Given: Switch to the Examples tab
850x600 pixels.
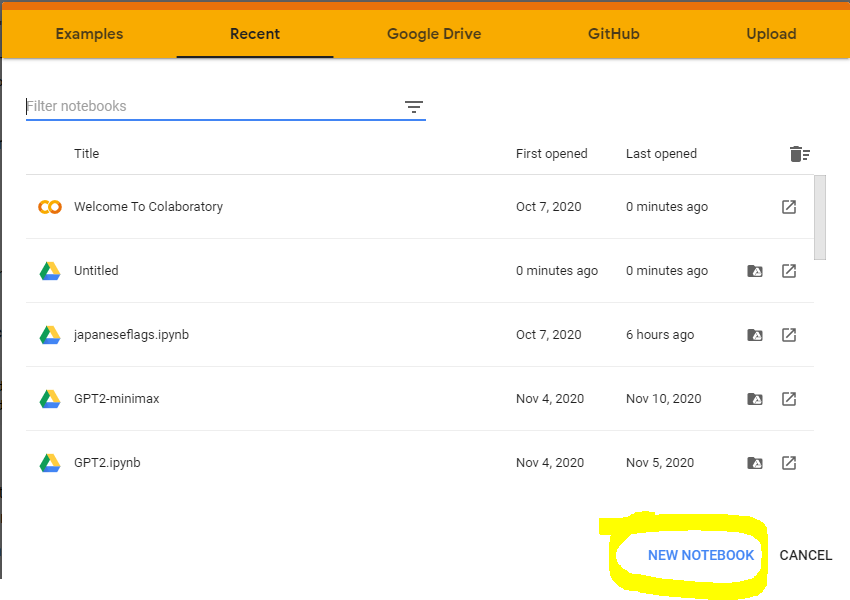Looking at the screenshot, I should (x=89, y=34).
